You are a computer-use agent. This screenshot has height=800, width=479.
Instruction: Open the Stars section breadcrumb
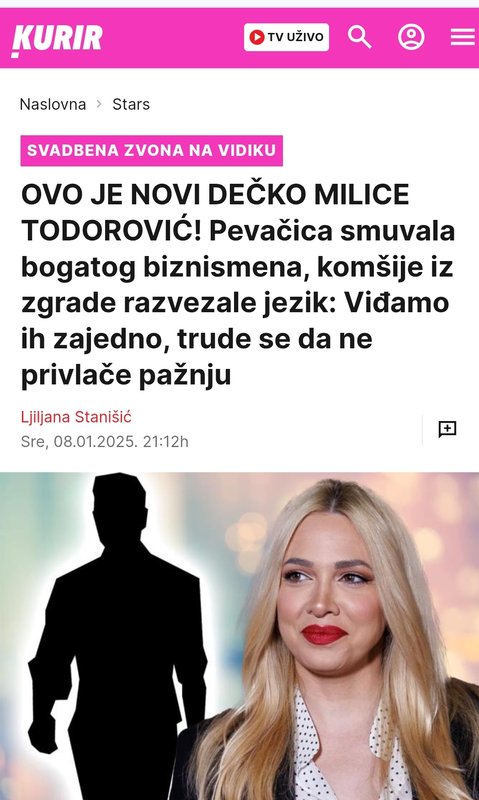(x=131, y=105)
